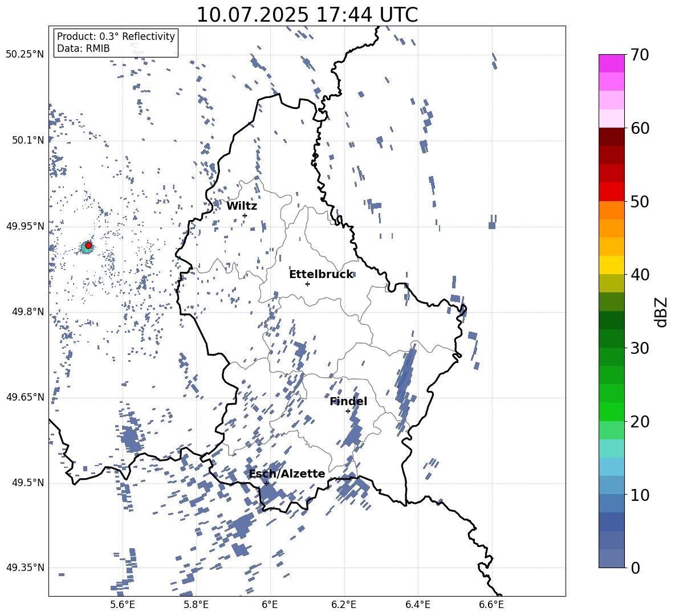This screenshot has width=675, height=616.
Task: Pick the yellow swatch just above 40
Action: 611,265
